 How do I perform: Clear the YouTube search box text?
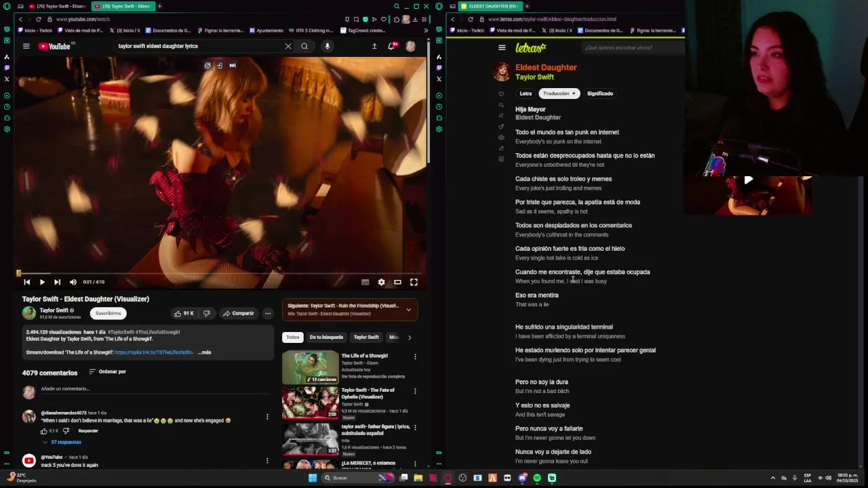288,46
